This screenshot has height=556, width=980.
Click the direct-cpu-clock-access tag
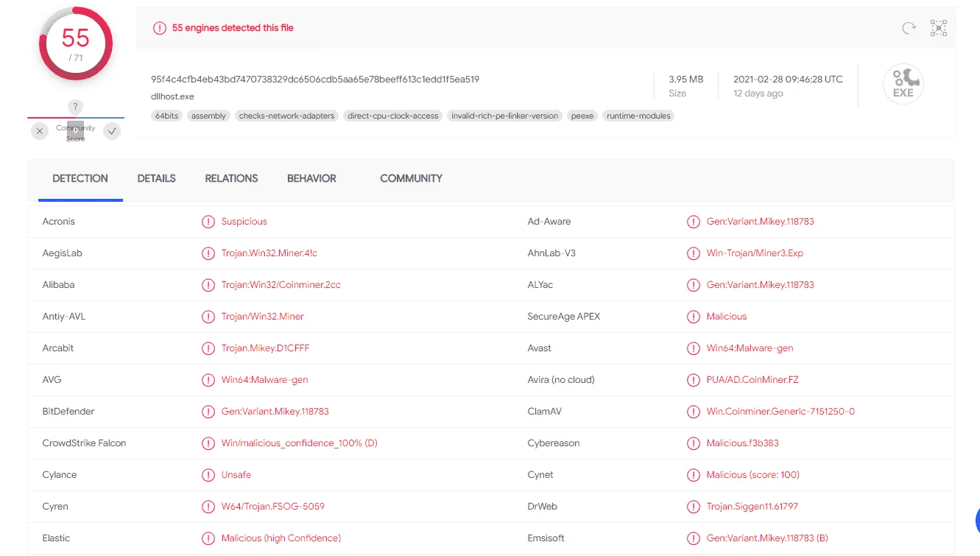point(393,116)
